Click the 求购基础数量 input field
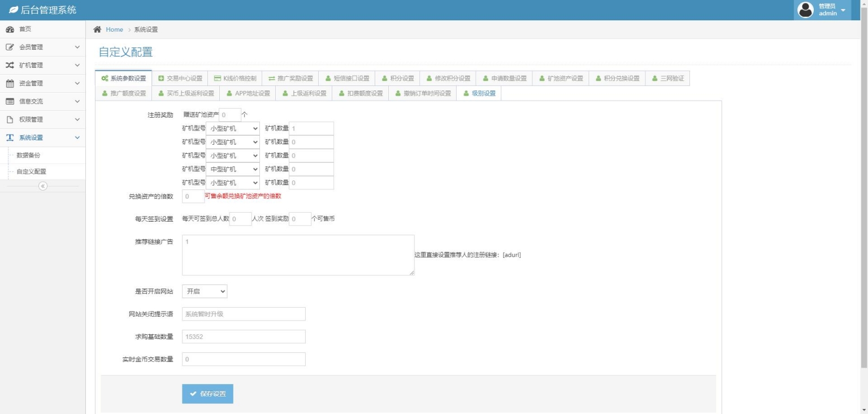Image resolution: width=868 pixels, height=414 pixels. [244, 337]
